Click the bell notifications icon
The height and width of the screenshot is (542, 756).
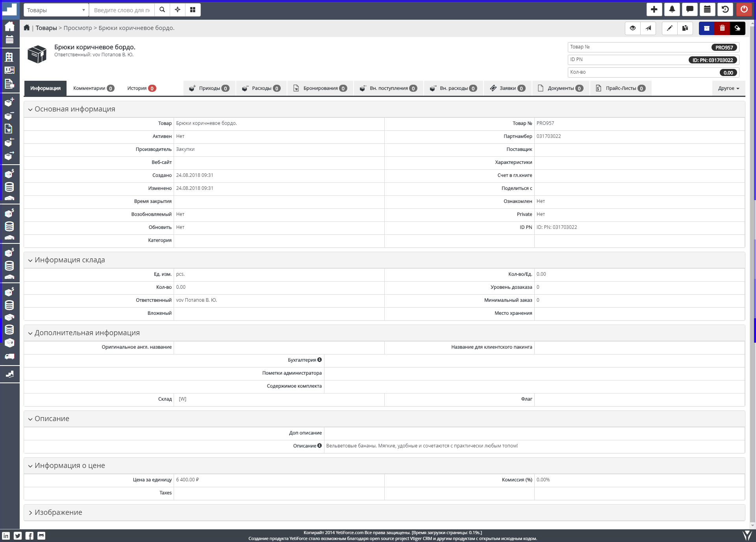672,9
